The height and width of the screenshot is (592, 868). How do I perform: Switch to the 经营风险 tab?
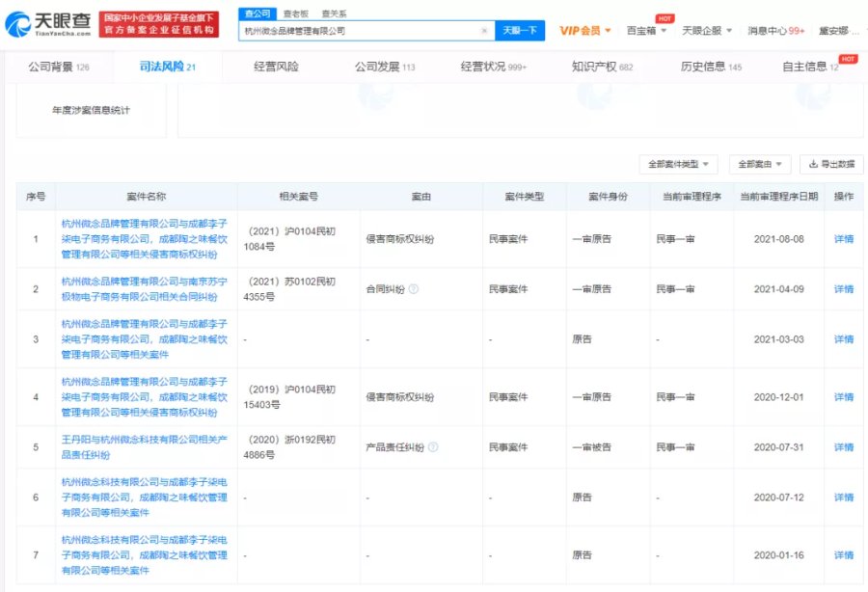276,67
